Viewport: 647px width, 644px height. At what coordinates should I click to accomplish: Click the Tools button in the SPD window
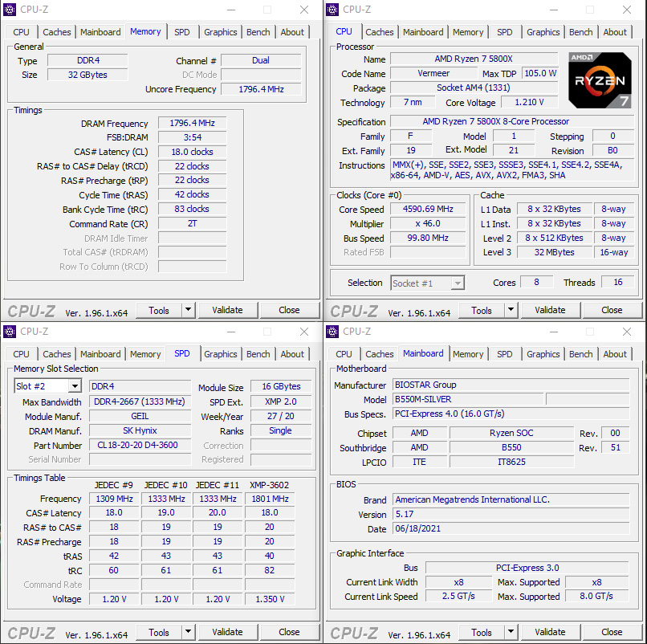[159, 632]
